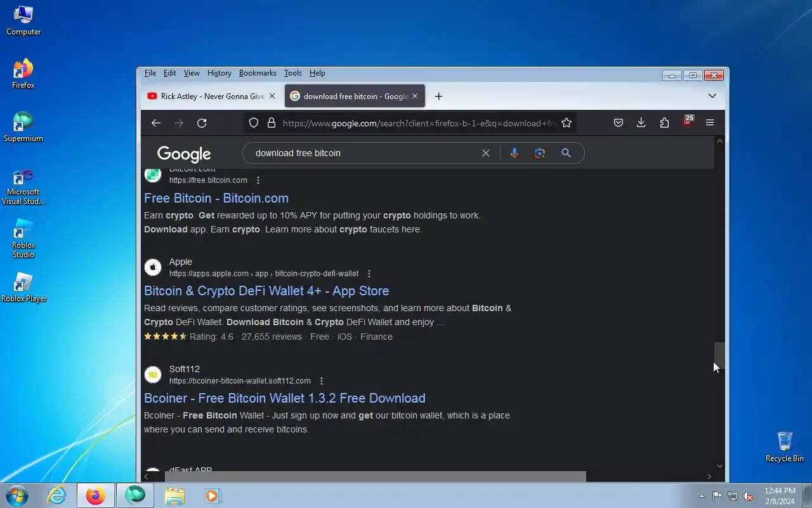Viewport: 812px width, 508px height.
Task: Open the taskbar clock showing 12:44 PM
Action: pos(780,495)
